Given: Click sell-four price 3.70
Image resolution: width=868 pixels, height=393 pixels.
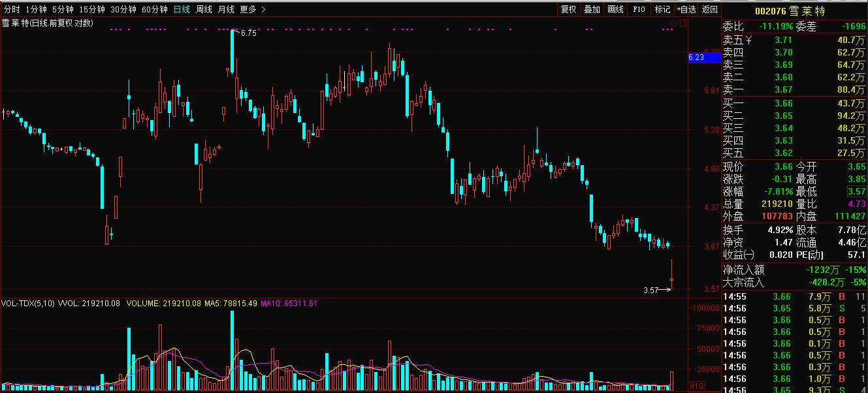Looking at the screenshot, I should pyautogui.click(x=783, y=52).
